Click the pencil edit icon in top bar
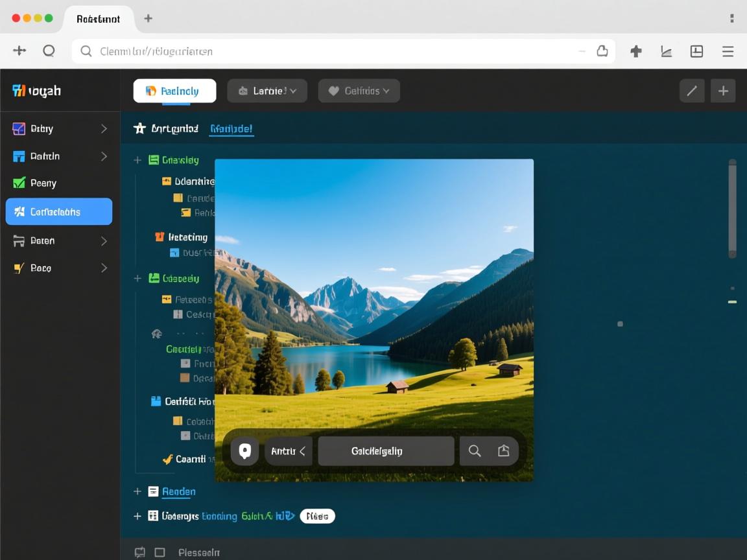 point(692,91)
